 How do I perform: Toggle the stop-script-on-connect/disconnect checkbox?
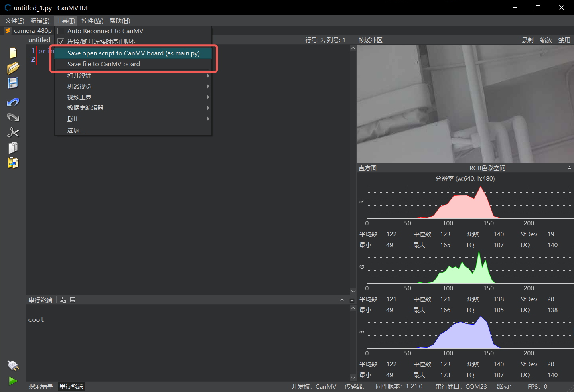[61, 41]
